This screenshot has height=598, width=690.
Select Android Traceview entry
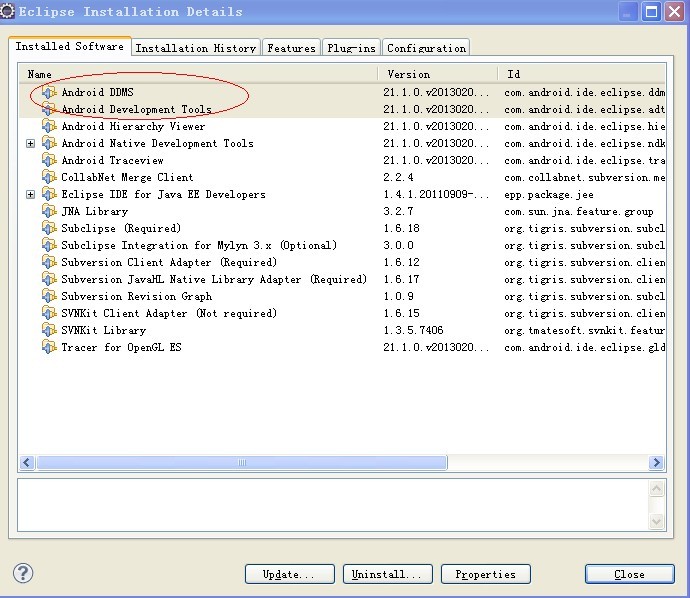click(x=342, y=160)
